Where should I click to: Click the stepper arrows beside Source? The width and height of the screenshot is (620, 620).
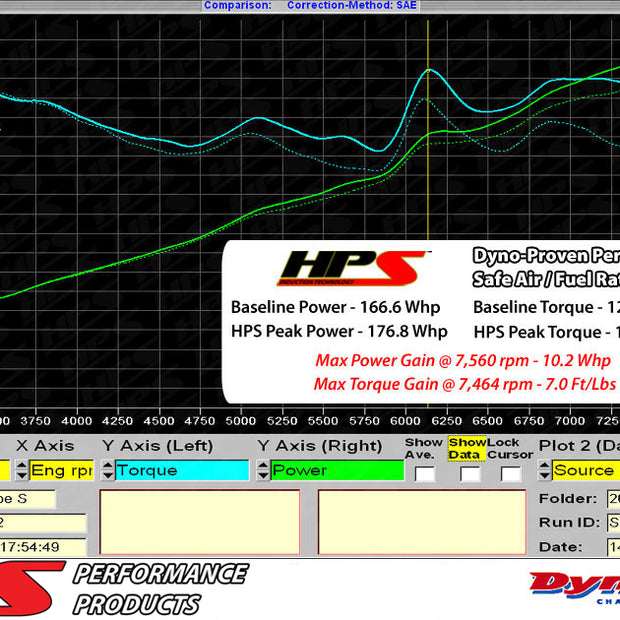tap(544, 470)
